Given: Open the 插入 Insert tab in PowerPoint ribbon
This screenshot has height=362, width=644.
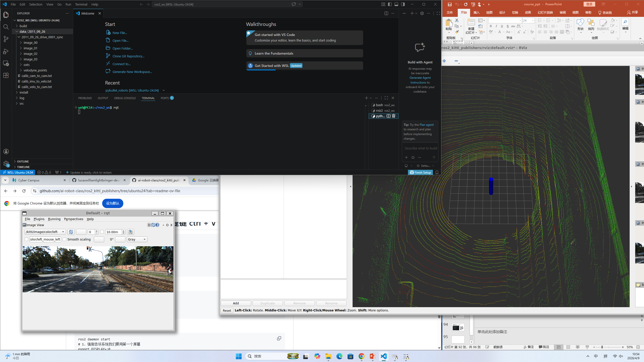Looking at the screenshot, I should [x=476, y=13].
